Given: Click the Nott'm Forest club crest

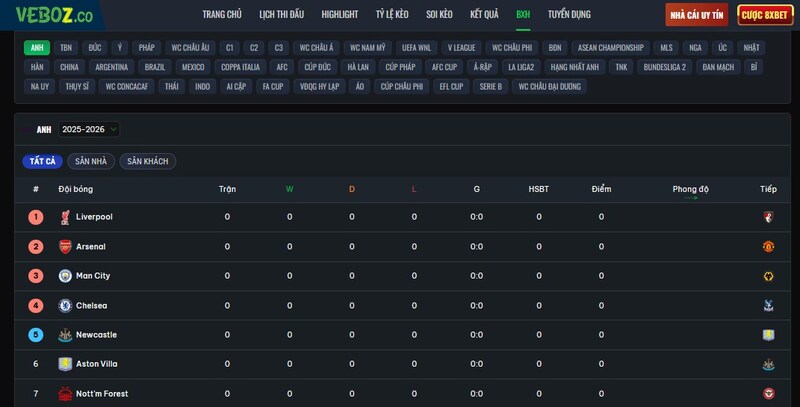Looking at the screenshot, I should tap(65, 394).
